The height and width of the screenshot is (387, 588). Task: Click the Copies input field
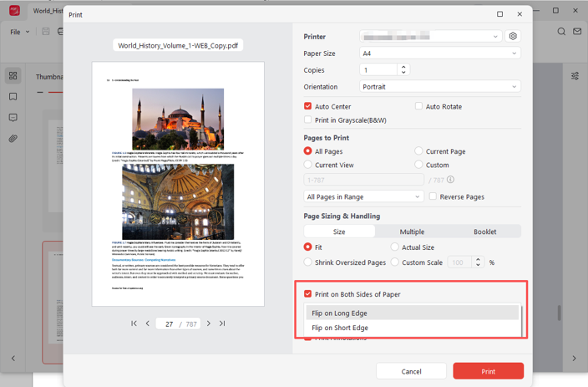pyautogui.click(x=378, y=70)
